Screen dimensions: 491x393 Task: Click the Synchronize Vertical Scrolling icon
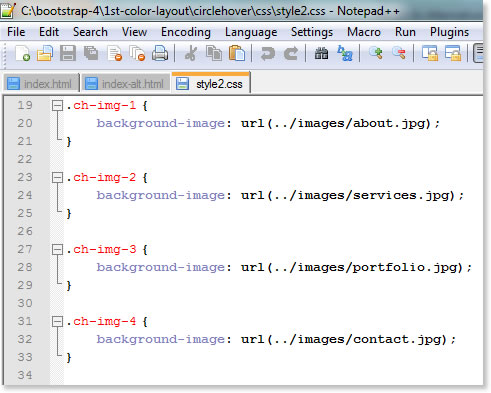click(x=429, y=53)
